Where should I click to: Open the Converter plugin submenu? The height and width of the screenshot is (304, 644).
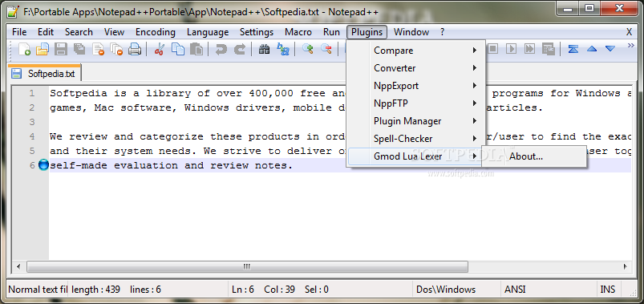coord(416,68)
